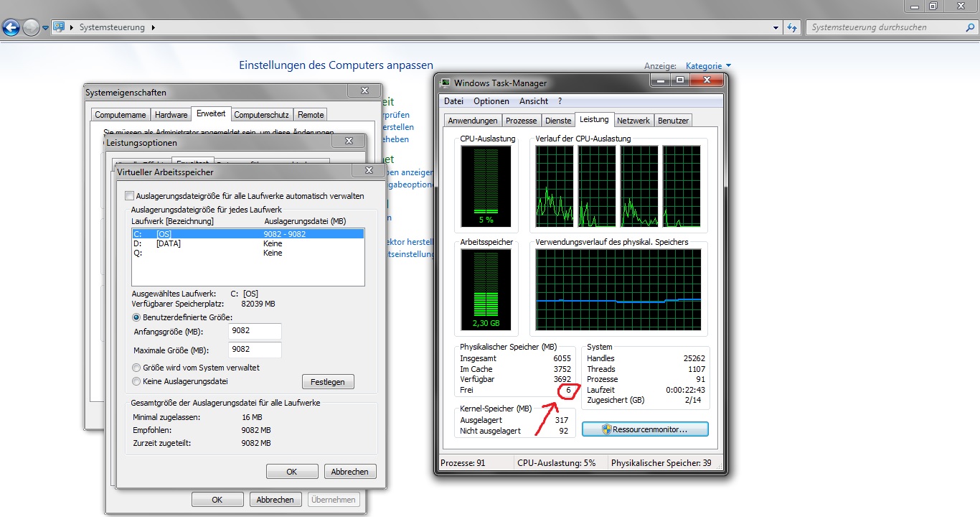This screenshot has height=527, width=980.
Task: Click the Control Panel icon in the address bar
Action: click(x=59, y=27)
